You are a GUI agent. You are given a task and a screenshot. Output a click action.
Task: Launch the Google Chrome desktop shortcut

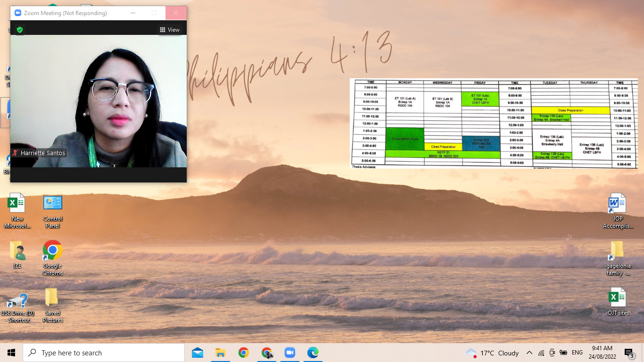pos(53,258)
